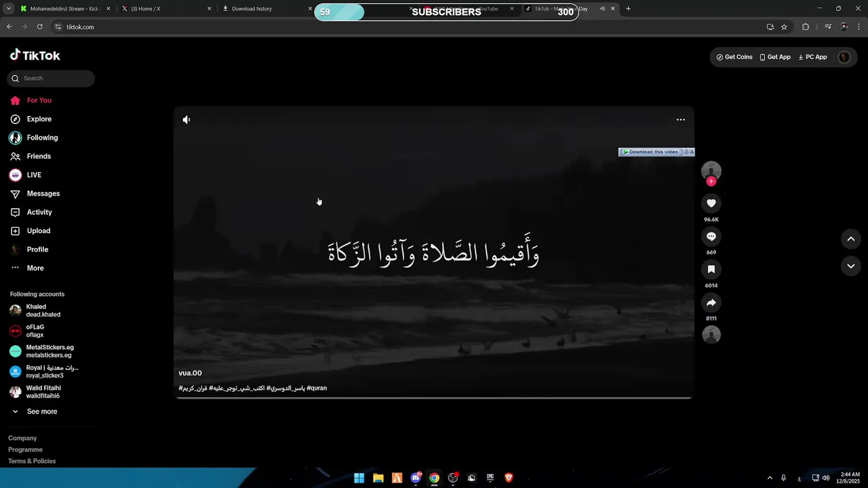Viewport: 868px width, 488px height.
Task: Expand the More menu in sidebar
Action: (x=27, y=268)
